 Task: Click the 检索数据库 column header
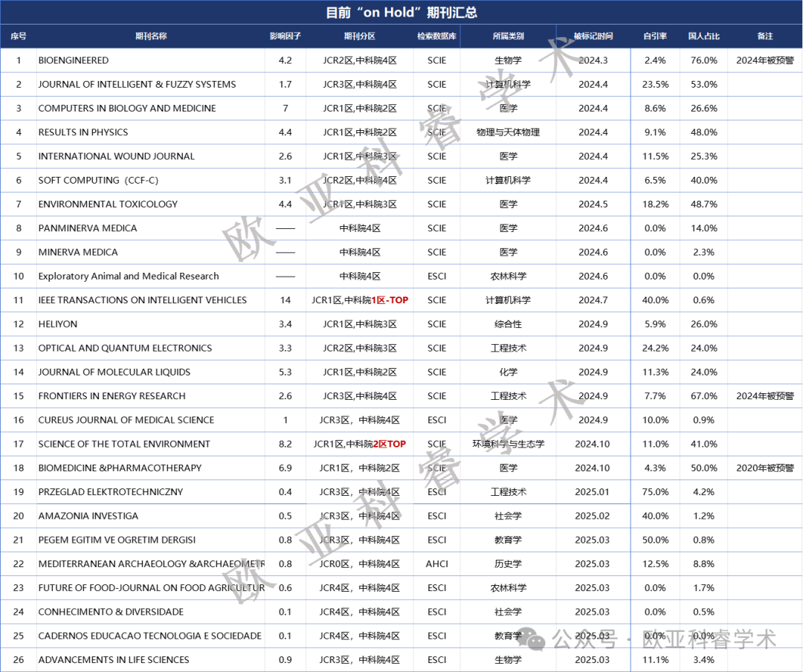(437, 36)
